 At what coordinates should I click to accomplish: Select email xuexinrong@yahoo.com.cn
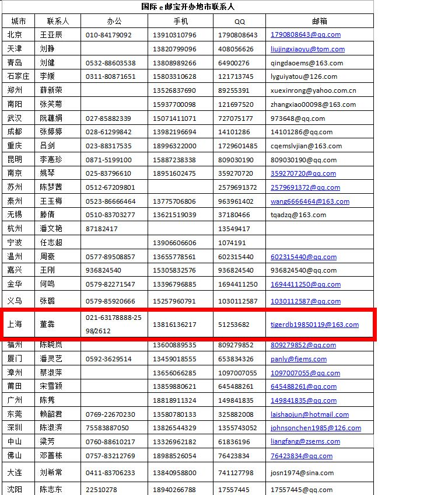313,90
